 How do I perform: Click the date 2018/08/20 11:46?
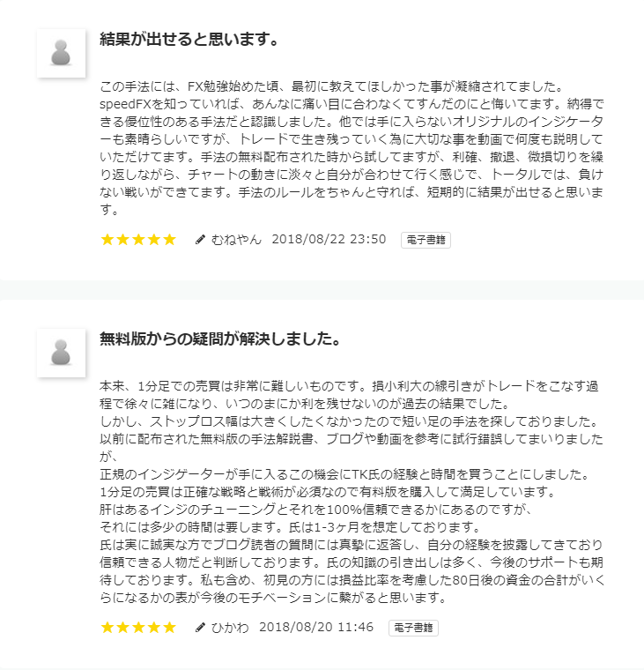pos(316,628)
